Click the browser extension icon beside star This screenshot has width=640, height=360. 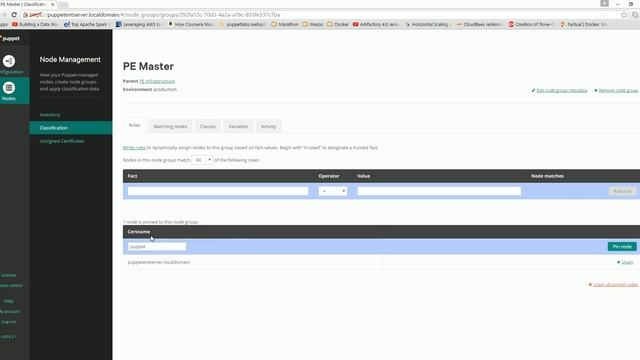click(636, 15)
